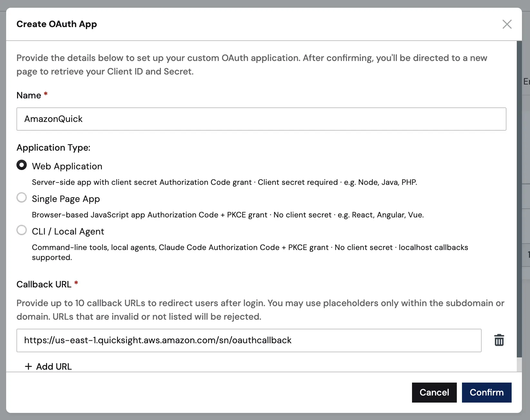Click the Server-side app description text

[224, 182]
